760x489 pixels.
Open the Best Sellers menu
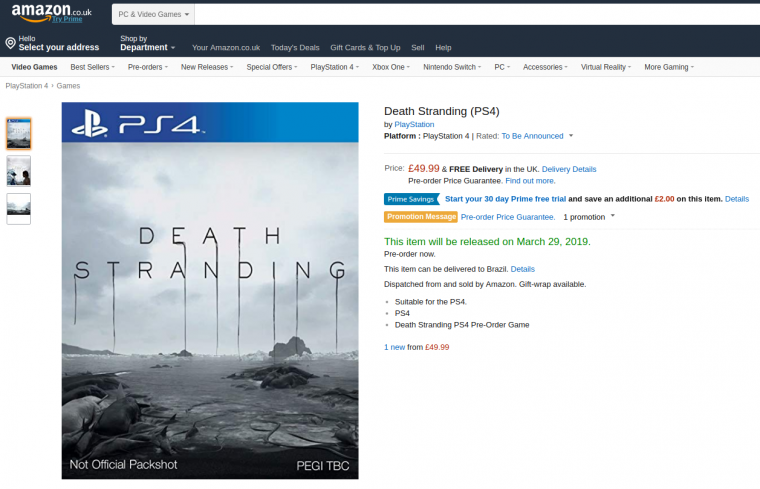coord(95,67)
